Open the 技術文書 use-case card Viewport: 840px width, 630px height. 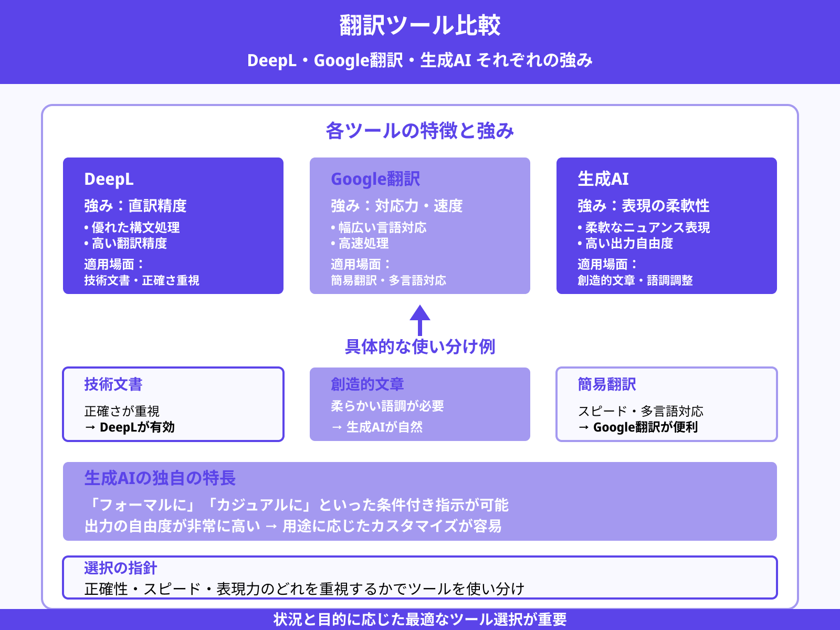pos(173,404)
